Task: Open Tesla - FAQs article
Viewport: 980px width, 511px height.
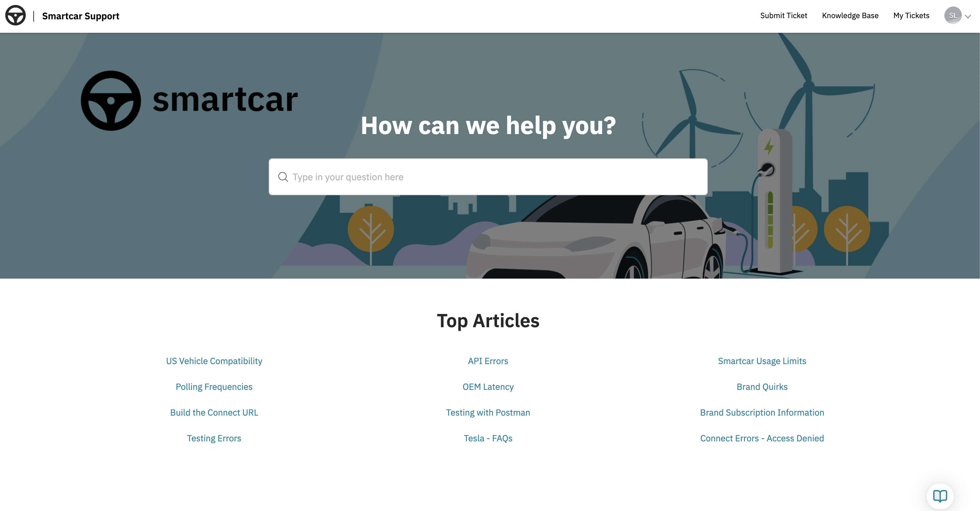Action: pyautogui.click(x=488, y=438)
